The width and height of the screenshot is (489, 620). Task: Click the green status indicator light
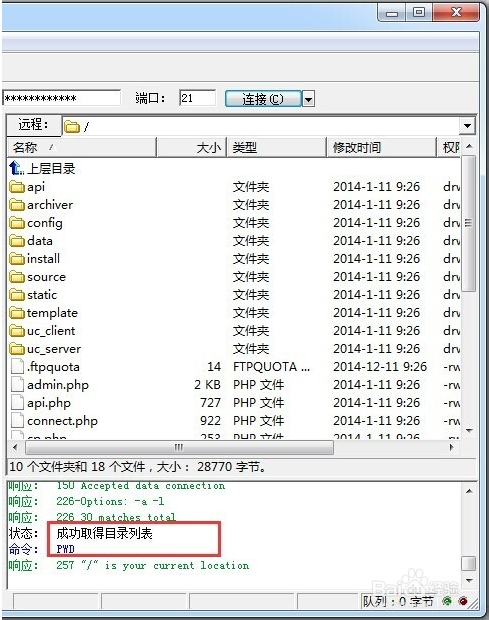447,601
